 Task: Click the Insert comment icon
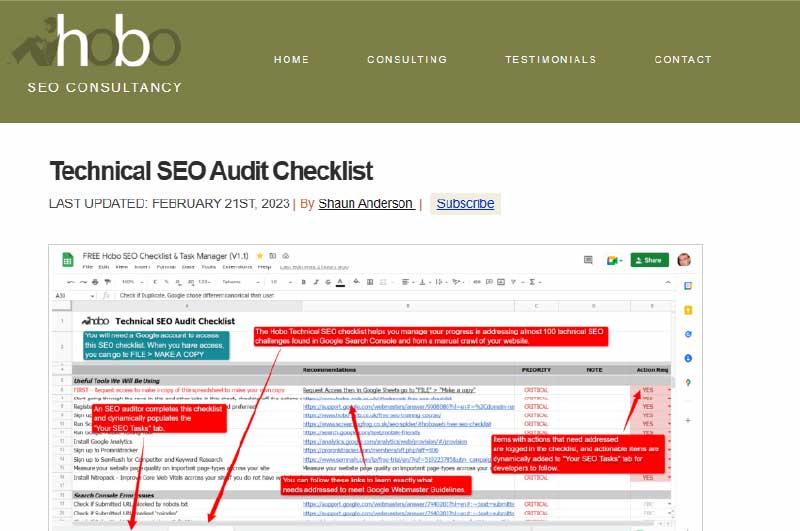click(489, 282)
